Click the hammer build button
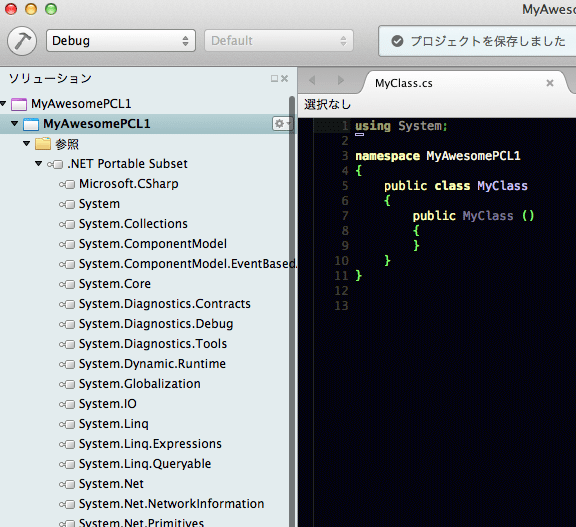 coord(22,41)
